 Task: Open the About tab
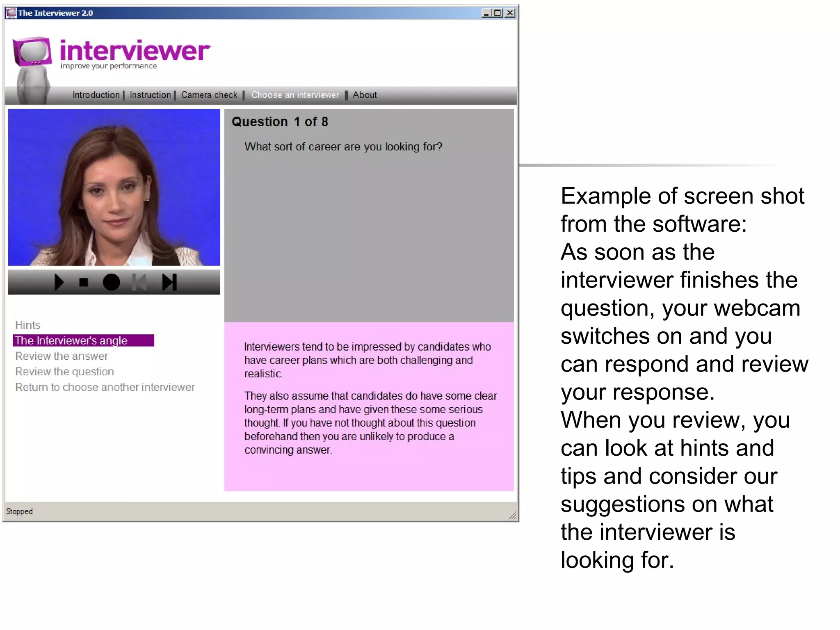pyautogui.click(x=365, y=95)
